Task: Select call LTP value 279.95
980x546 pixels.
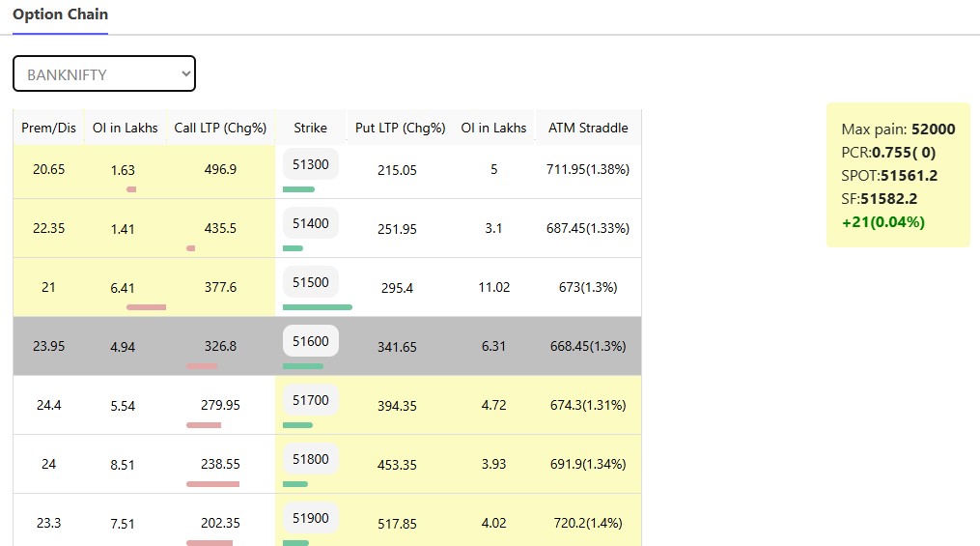Action: click(x=220, y=405)
